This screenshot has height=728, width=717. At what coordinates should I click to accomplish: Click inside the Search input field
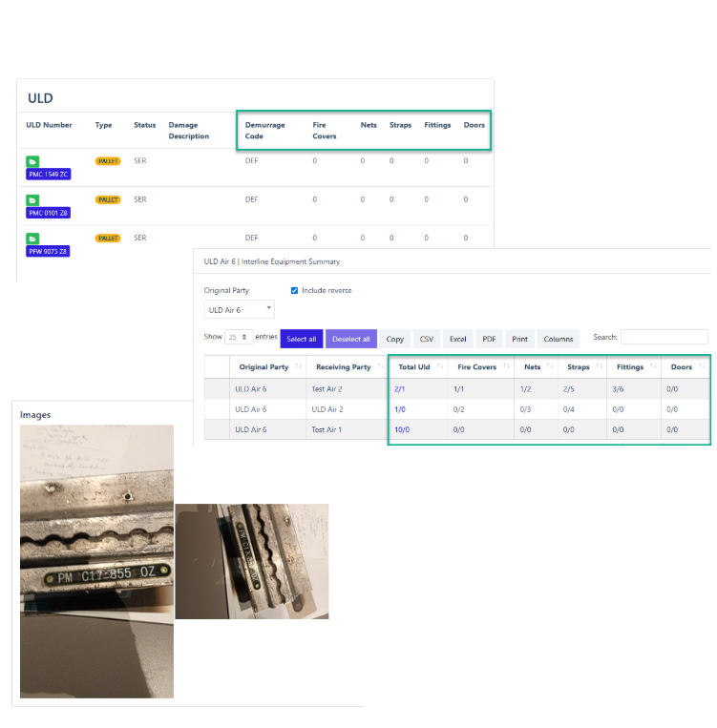pyautogui.click(x=664, y=337)
